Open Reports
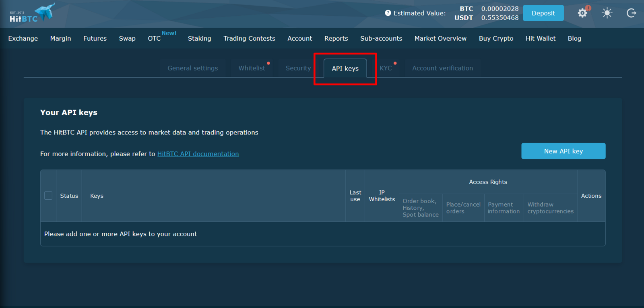The width and height of the screenshot is (644, 308). [x=336, y=38]
